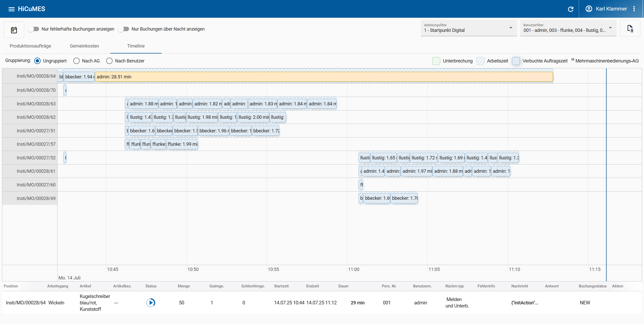Click the small block in row Insti/MO/00028/70
644x327 pixels.
tap(65, 90)
